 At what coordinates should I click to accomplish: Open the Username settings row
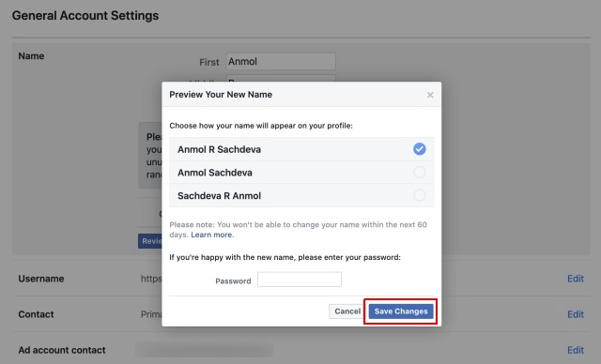tap(301, 279)
